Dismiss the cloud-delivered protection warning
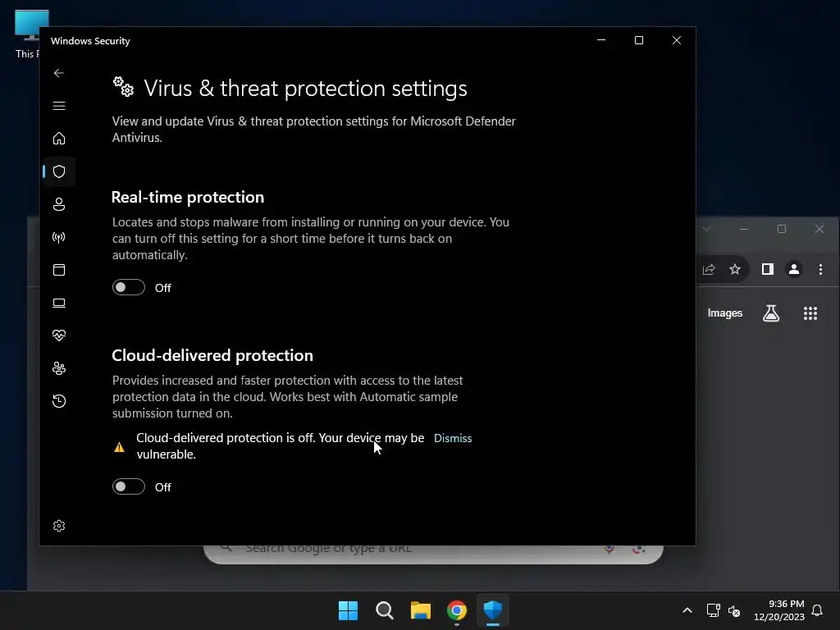The height and width of the screenshot is (630, 840). [x=453, y=438]
